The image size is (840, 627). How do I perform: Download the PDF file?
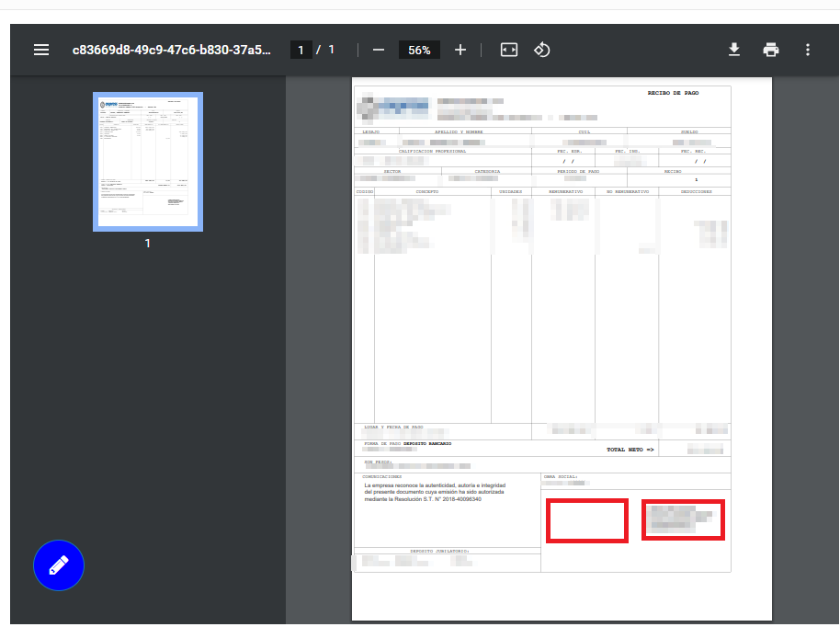point(734,50)
